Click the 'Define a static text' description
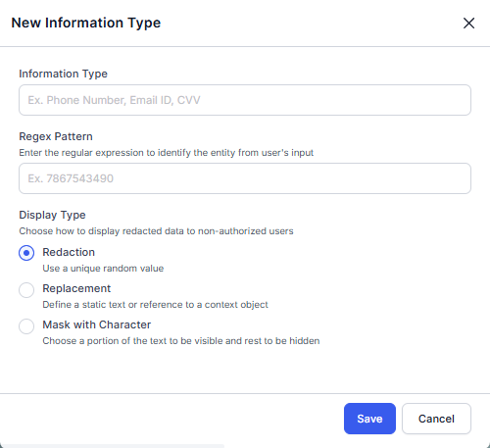 click(155, 305)
